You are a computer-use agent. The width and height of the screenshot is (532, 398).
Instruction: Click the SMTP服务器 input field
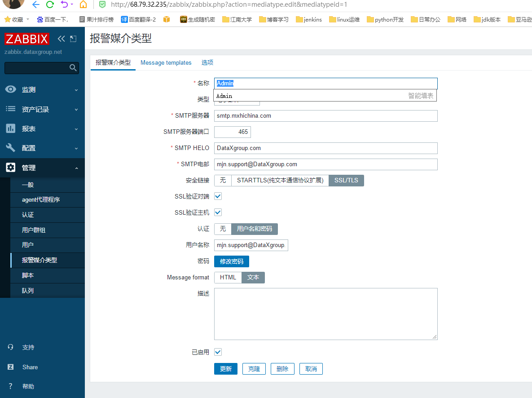click(x=326, y=116)
